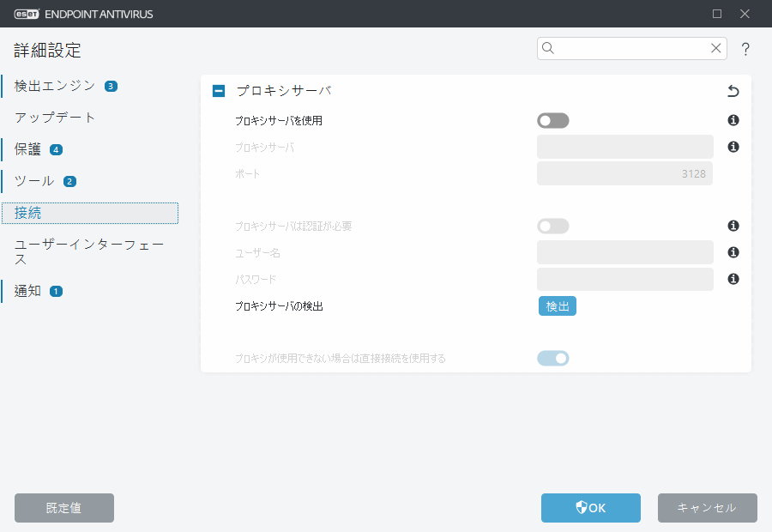The width and height of the screenshot is (772, 532).
Task: Open the help question mark icon
Action: coord(745,49)
